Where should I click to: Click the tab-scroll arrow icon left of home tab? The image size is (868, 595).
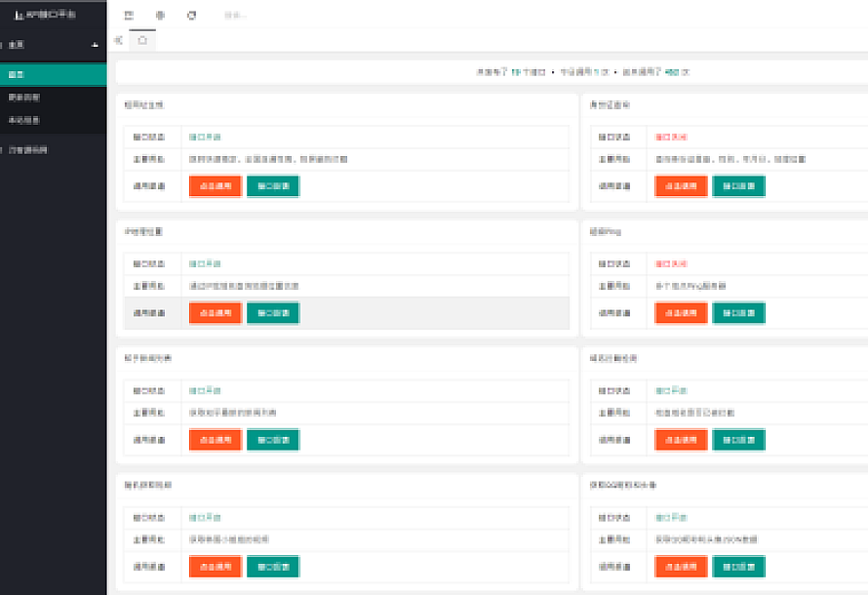118,40
